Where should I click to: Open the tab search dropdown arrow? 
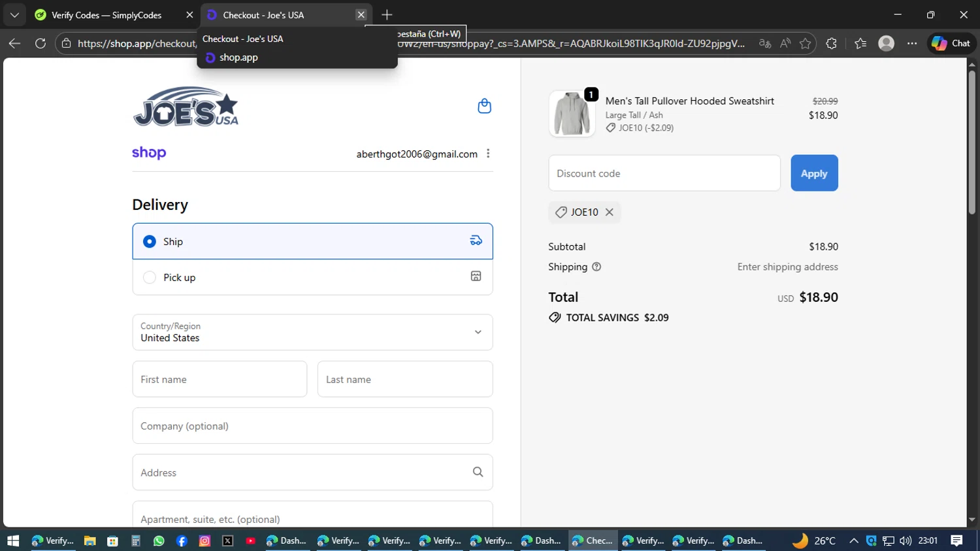[x=14, y=14]
